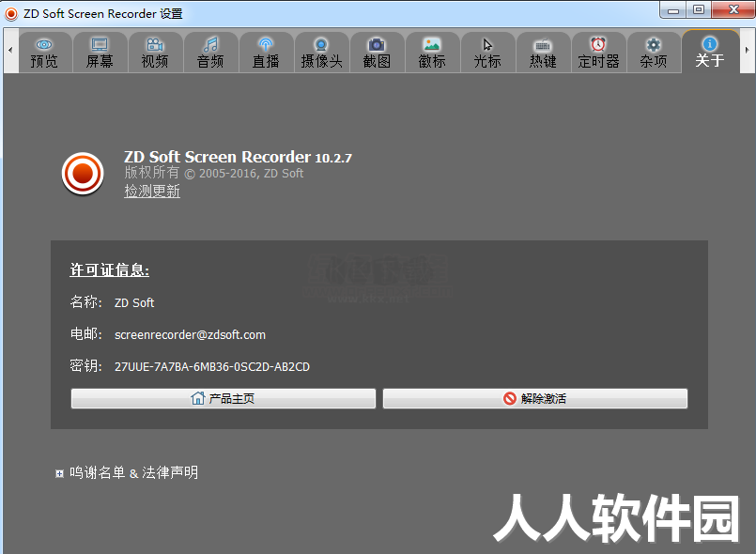Click the app icon in the title bar

10,13
